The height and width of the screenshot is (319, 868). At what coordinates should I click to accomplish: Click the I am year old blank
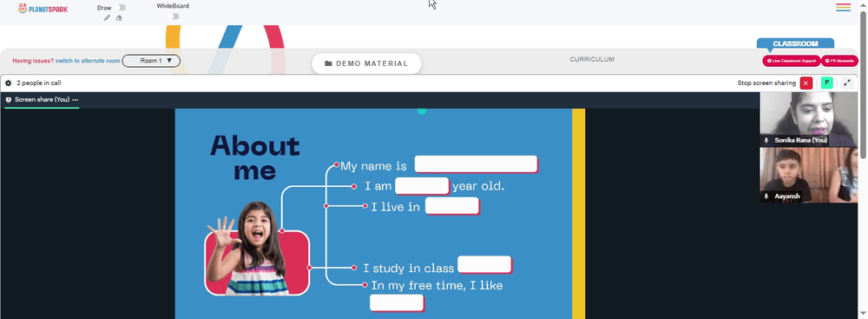pos(422,186)
